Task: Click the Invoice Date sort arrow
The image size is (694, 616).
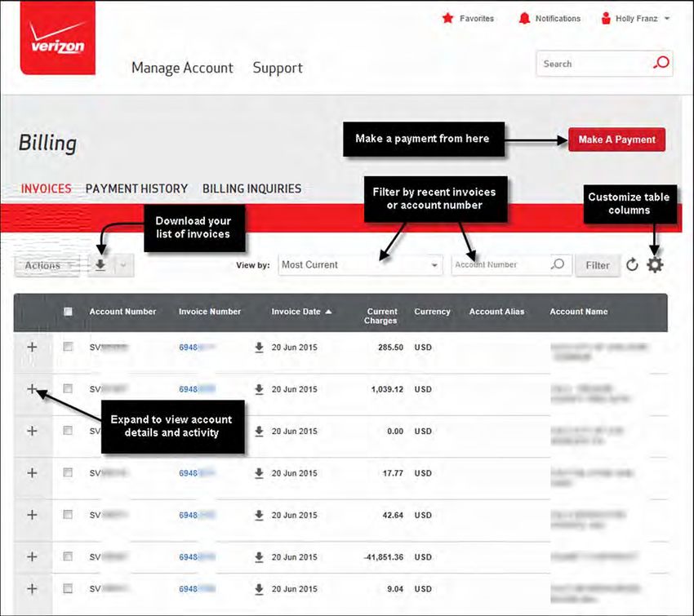Action: point(328,312)
